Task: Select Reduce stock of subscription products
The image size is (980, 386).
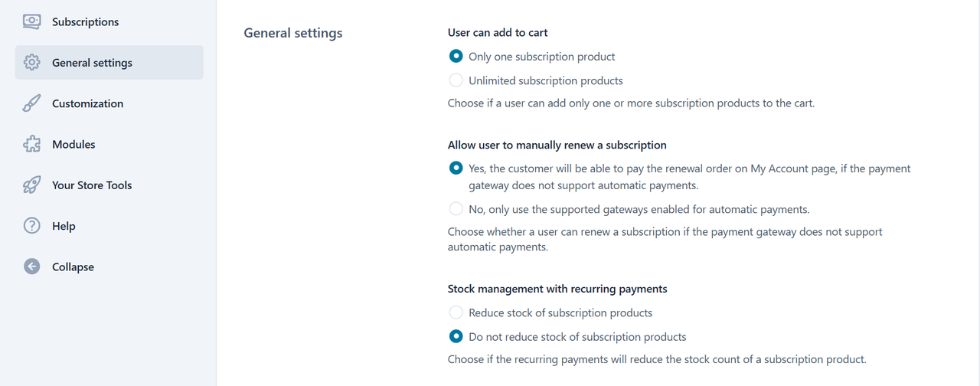Action: (456, 312)
